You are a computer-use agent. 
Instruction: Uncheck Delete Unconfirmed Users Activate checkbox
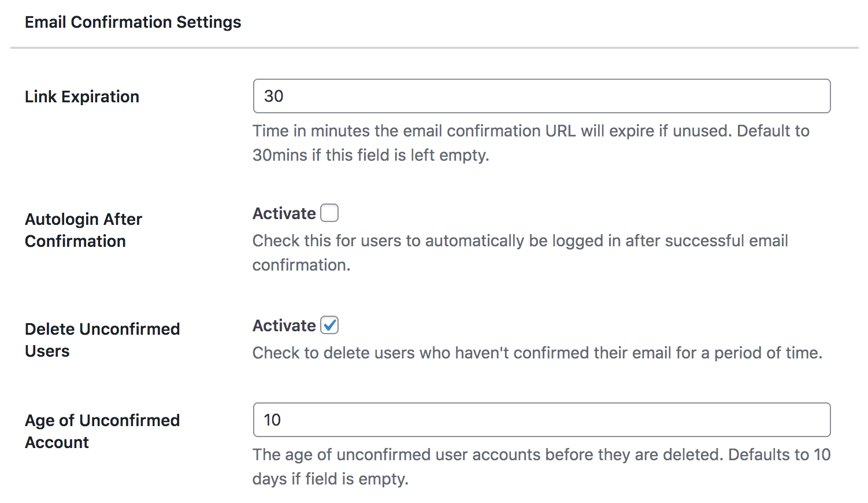329,326
